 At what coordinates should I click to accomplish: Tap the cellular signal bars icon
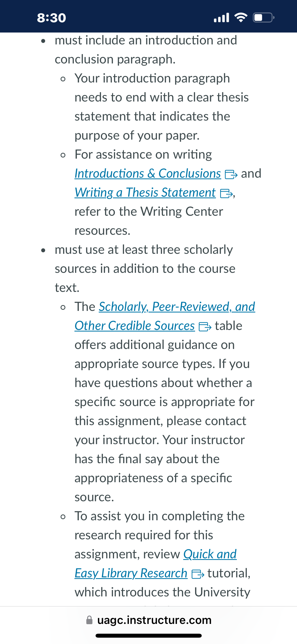coord(221,18)
